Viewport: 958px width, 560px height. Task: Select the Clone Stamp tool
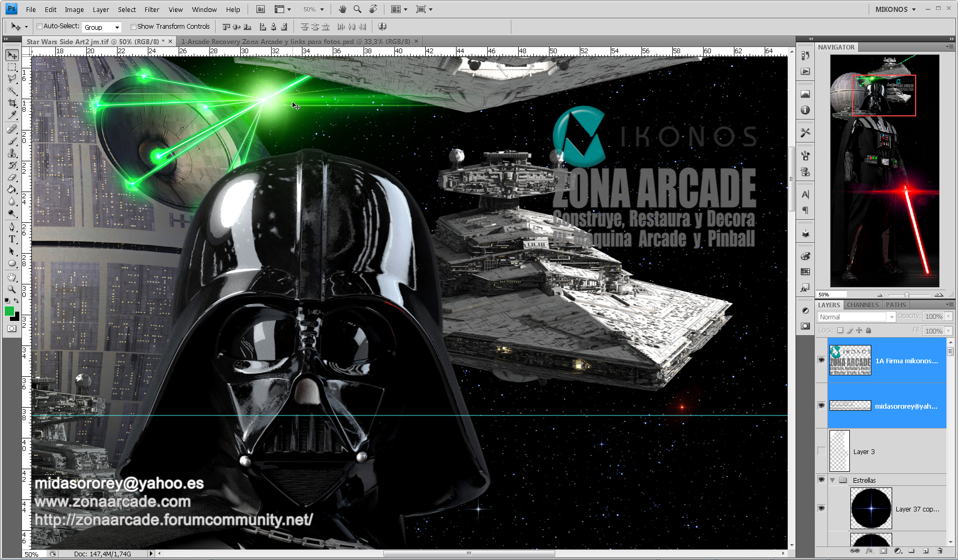click(x=11, y=153)
